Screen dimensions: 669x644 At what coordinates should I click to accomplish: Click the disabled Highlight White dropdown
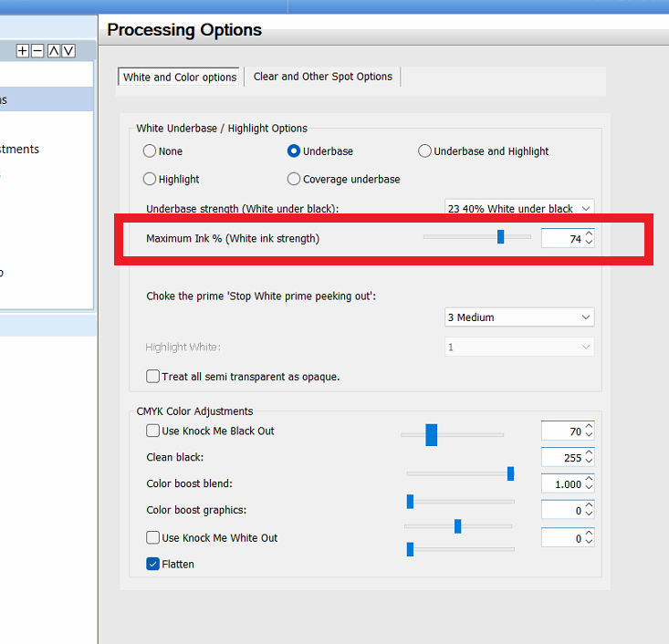[519, 348]
